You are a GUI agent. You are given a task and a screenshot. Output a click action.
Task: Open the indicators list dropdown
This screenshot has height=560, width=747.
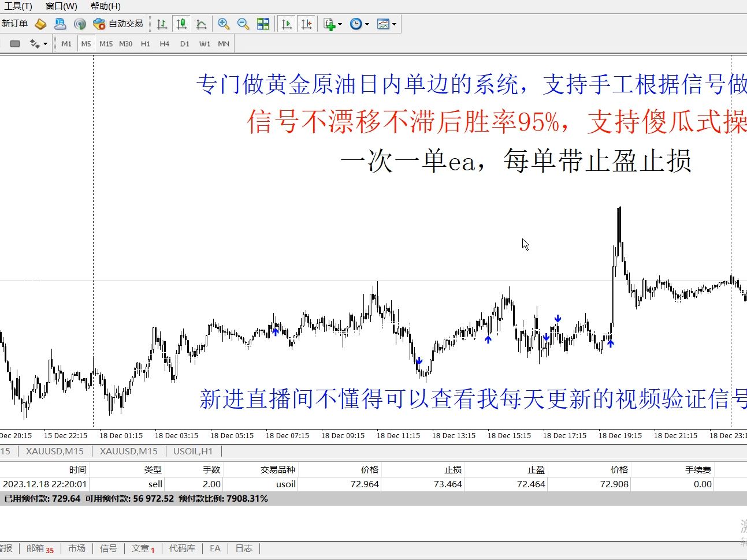333,24
